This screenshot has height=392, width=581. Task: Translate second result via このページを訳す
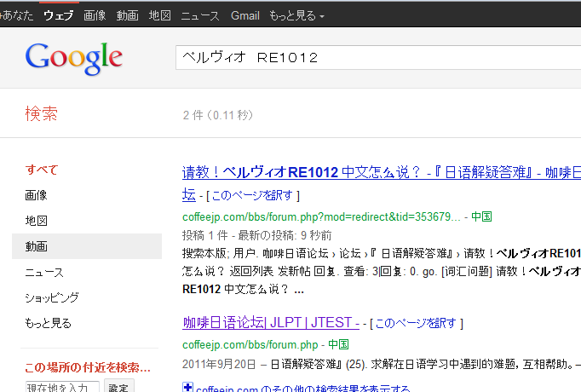click(x=416, y=324)
